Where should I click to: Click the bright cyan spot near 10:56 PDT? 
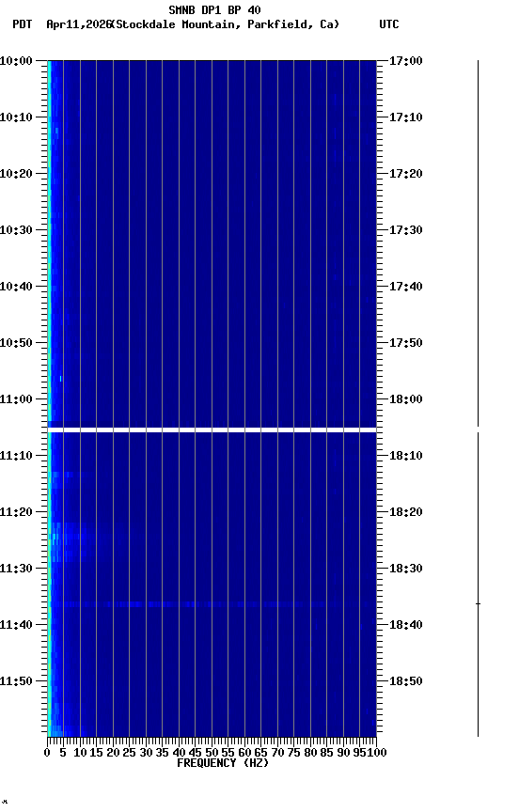[60, 379]
